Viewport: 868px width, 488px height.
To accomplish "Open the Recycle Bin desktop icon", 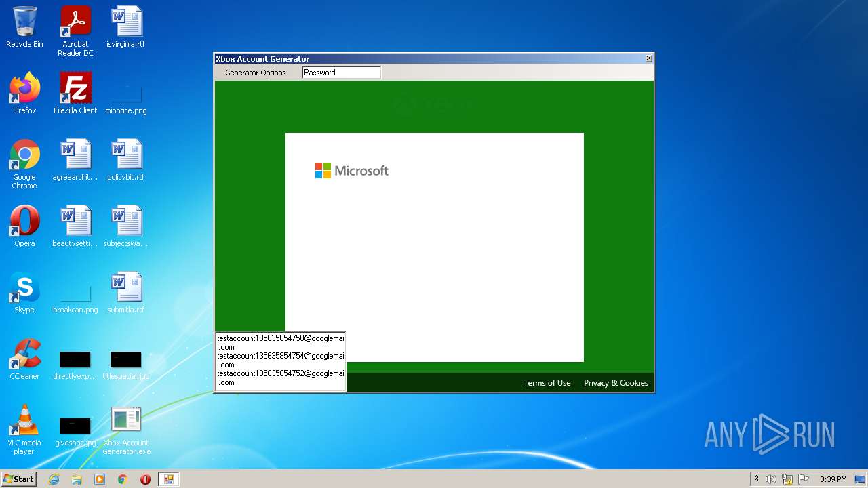I will [x=24, y=27].
